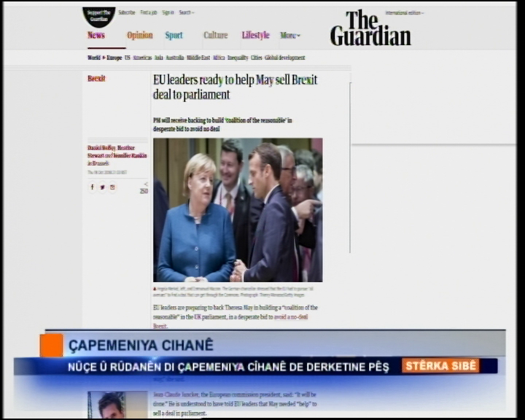The height and width of the screenshot is (420, 525).
Task: Click the Sign in link
Action: [168, 12]
